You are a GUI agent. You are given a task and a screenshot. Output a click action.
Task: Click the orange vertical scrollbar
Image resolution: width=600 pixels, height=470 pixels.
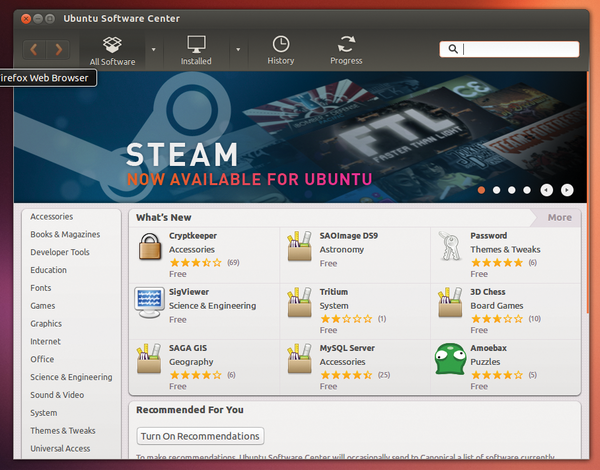[588, 191]
